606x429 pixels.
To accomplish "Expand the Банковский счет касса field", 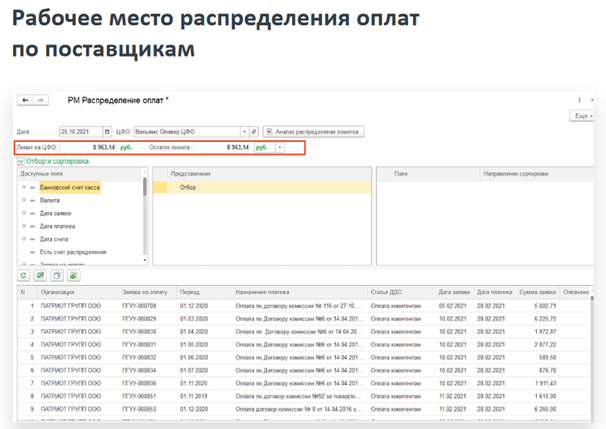I will click(x=24, y=187).
